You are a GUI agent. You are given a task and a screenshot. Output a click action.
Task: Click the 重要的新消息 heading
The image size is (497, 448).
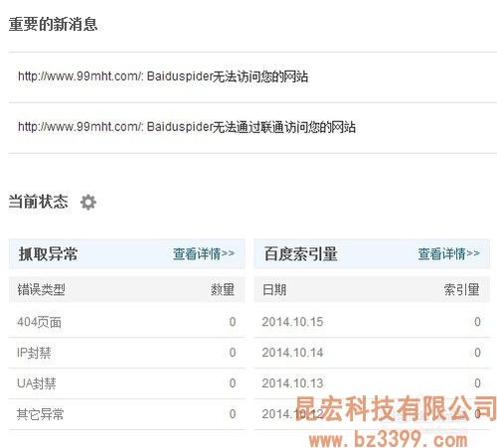(53, 24)
